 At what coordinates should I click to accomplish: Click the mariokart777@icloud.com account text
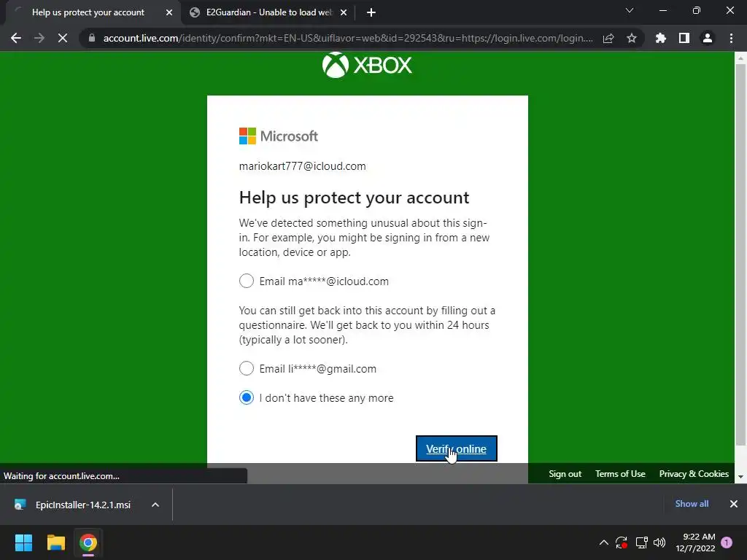coord(302,166)
